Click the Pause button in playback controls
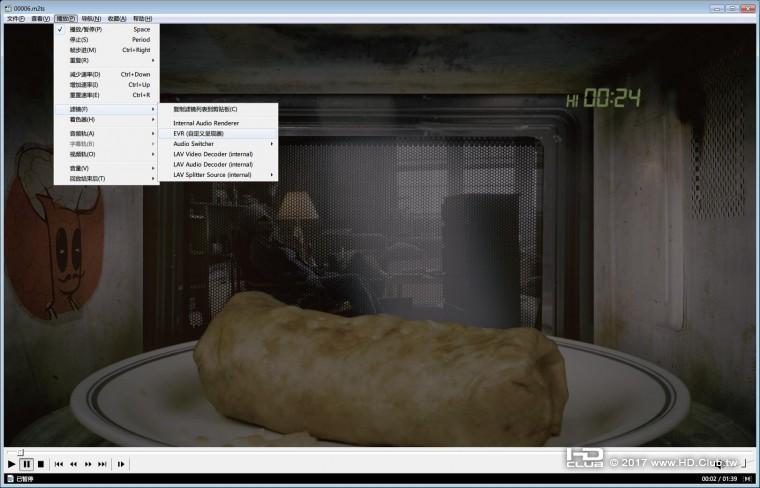The height and width of the screenshot is (488, 760). [27, 464]
